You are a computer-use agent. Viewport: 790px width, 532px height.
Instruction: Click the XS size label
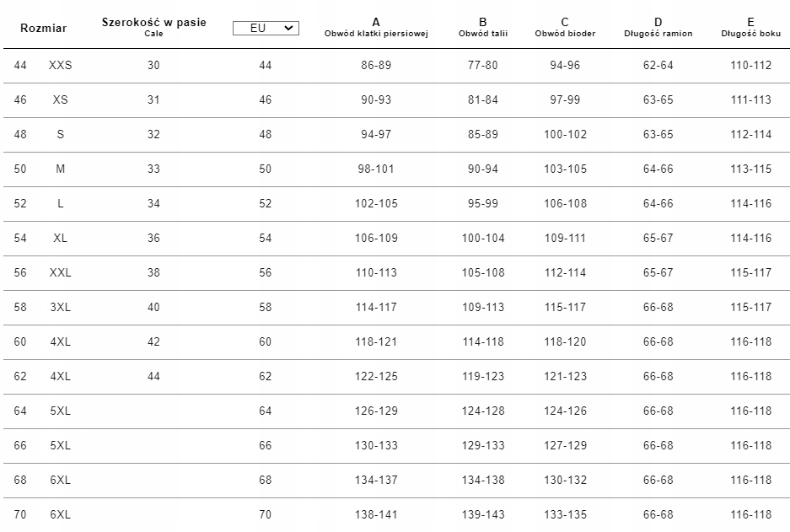pyautogui.click(x=61, y=99)
